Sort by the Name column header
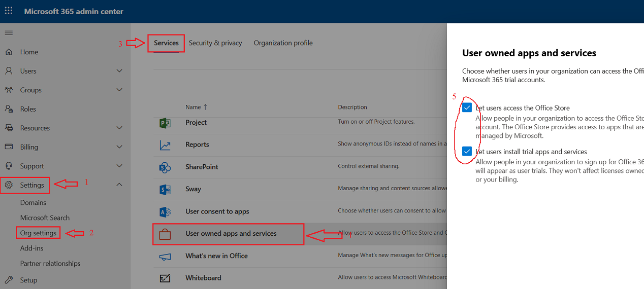This screenshot has width=644, height=289. click(196, 107)
